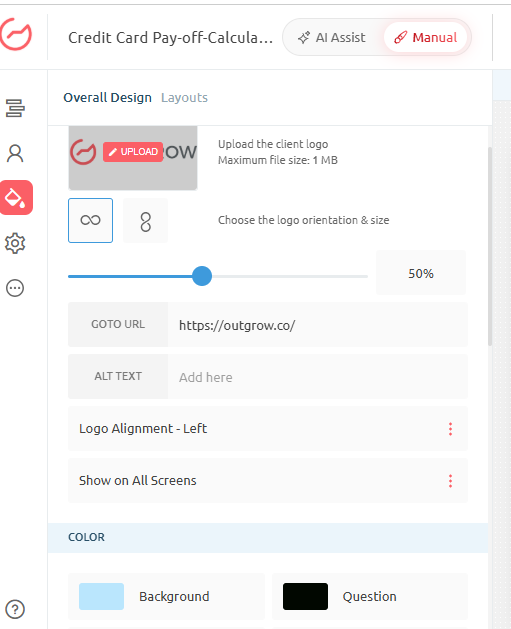Open the Layouts tab
This screenshot has width=511, height=629.
click(x=185, y=97)
